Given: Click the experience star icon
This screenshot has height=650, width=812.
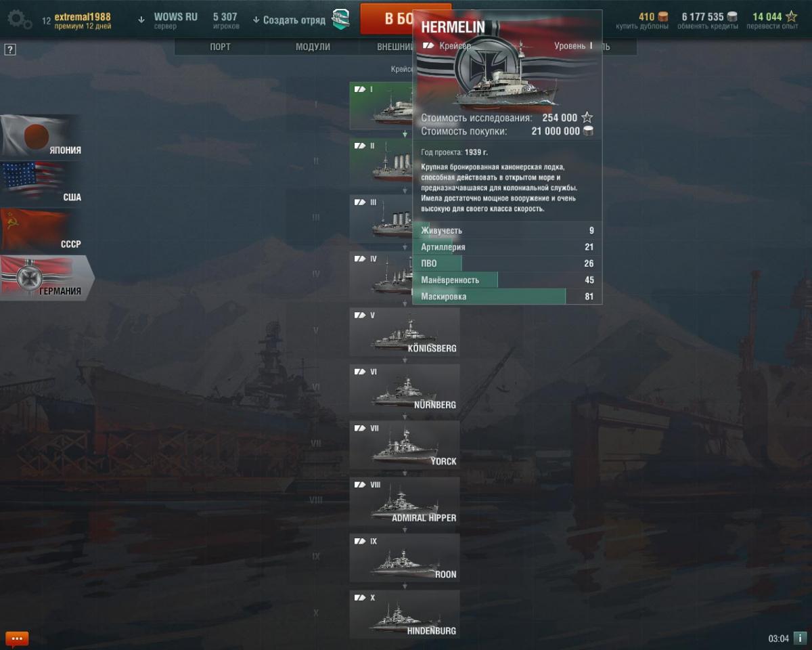Looking at the screenshot, I should click(x=791, y=17).
